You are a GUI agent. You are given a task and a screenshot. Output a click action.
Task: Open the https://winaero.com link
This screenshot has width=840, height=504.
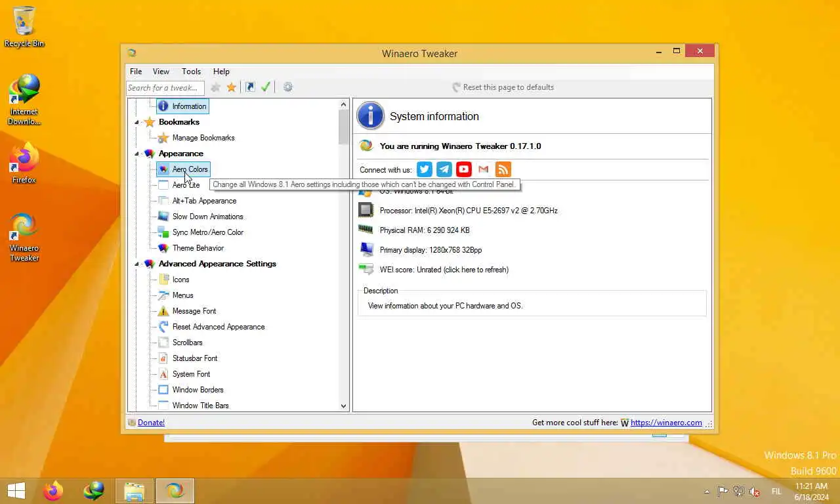[x=666, y=423]
